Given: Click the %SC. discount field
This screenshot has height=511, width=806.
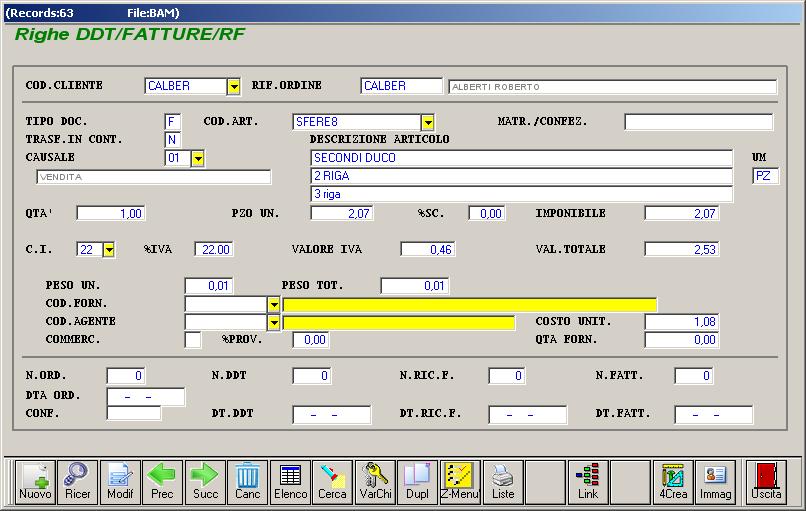Looking at the screenshot, I should coord(487,213).
